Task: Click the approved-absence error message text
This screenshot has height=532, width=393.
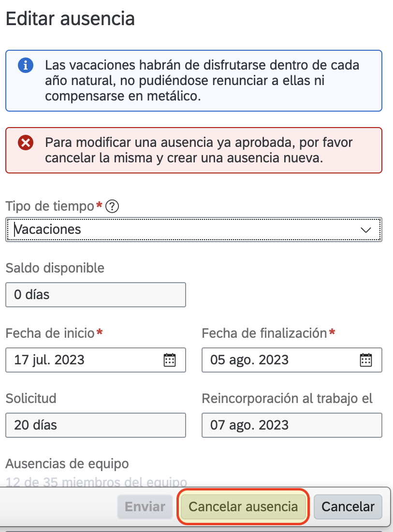Action: pos(198,150)
